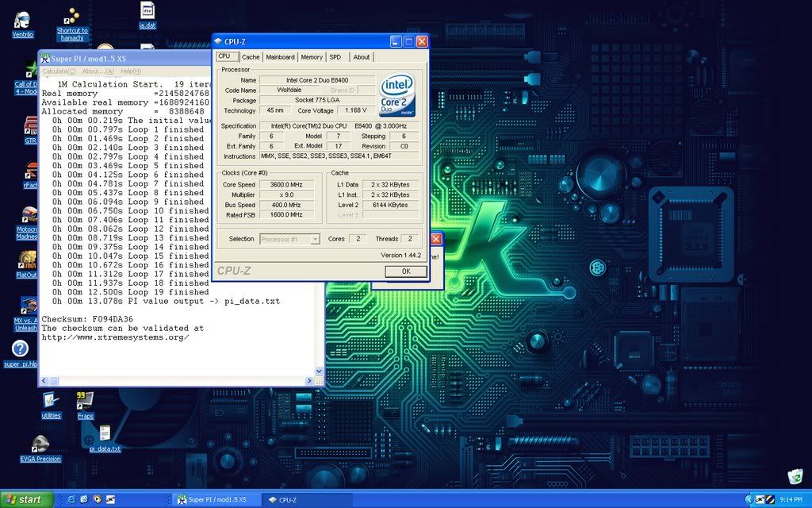Click the Technology 45 nm field
Image resolution: width=812 pixels, height=508 pixels.
point(275,110)
